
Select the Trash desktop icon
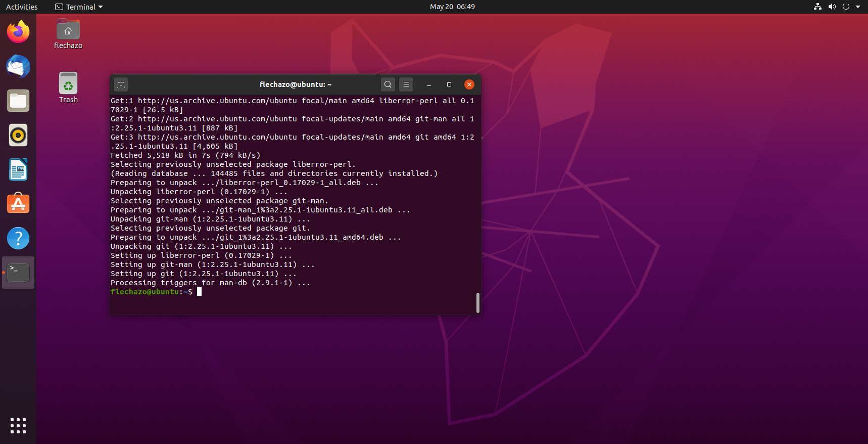[68, 84]
